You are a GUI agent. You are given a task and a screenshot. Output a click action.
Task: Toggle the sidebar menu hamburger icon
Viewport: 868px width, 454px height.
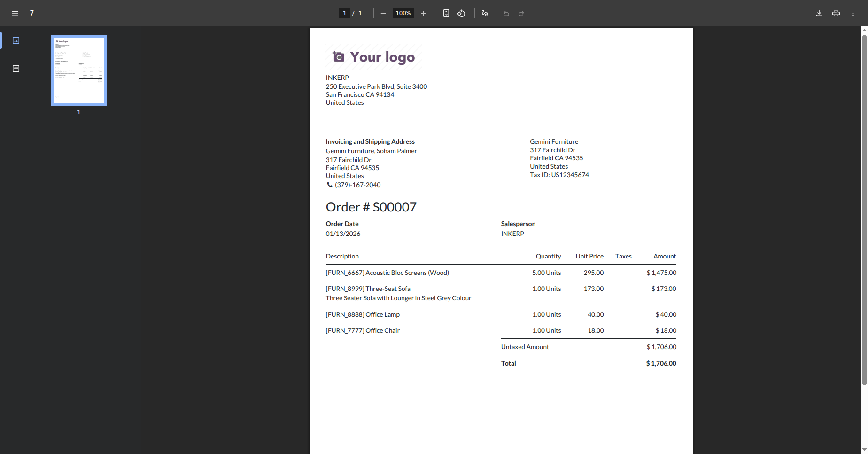15,13
